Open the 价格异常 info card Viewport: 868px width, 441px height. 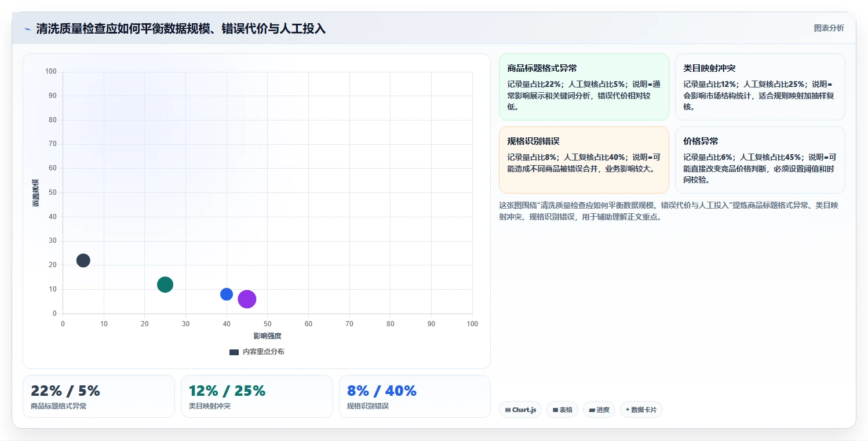pos(760,160)
